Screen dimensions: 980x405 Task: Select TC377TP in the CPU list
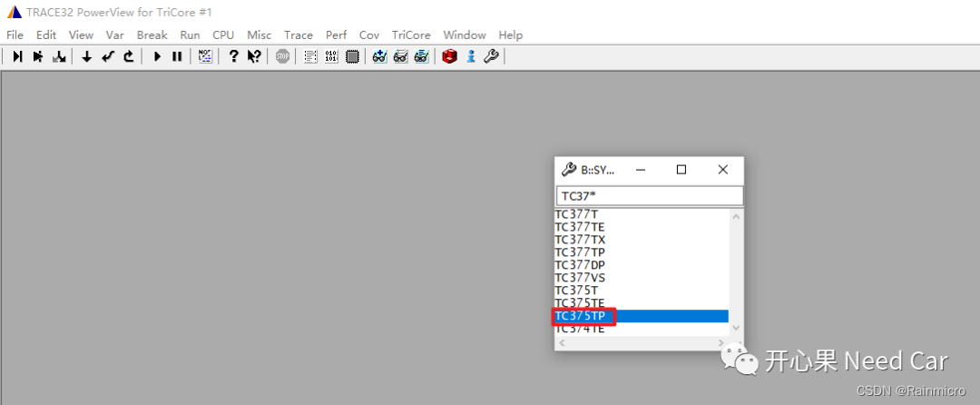(642, 252)
